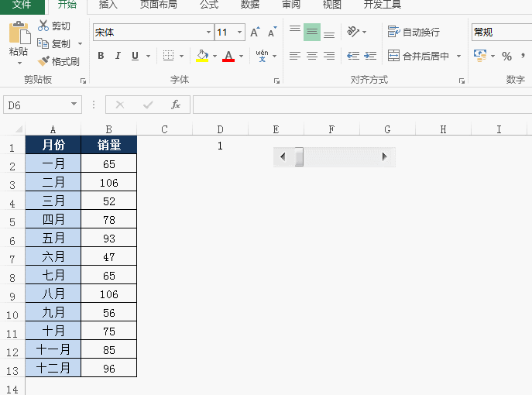Open alignment 对齐方式 dialog launcher

point(462,81)
